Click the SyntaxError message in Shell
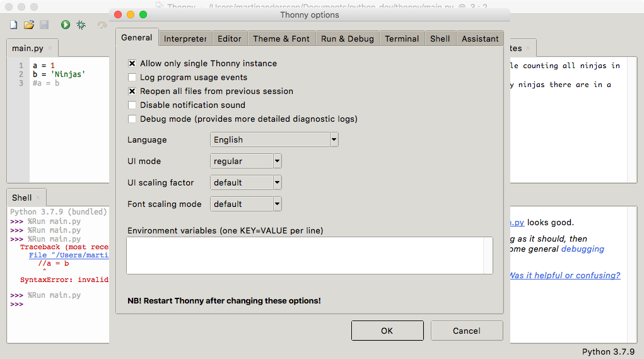This screenshot has width=644, height=359. pyautogui.click(x=64, y=280)
